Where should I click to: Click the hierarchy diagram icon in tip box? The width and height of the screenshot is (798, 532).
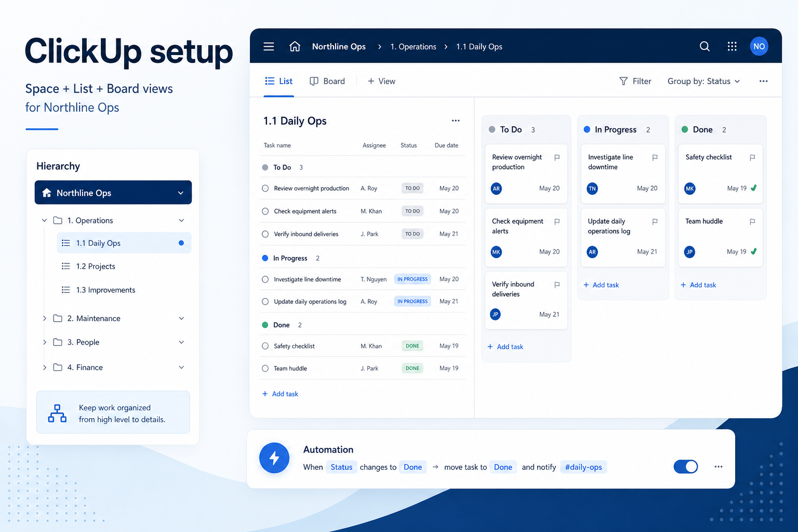pos(57,414)
